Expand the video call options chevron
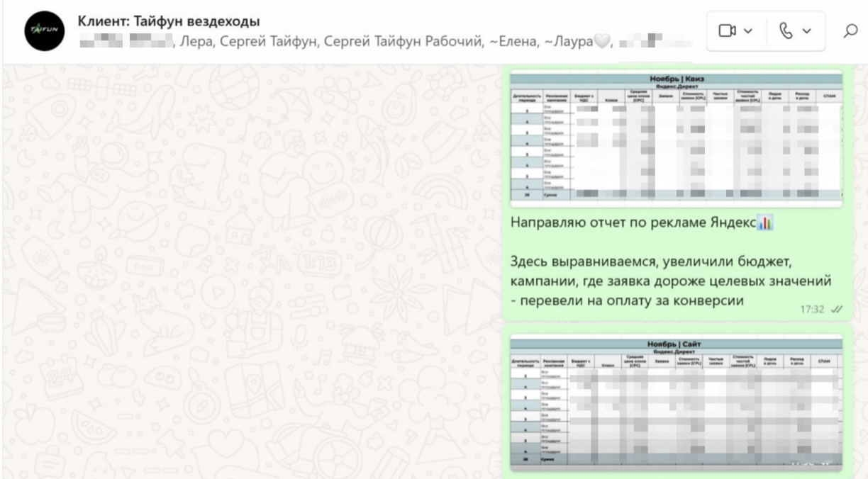This screenshot has width=868, height=479. tap(748, 31)
